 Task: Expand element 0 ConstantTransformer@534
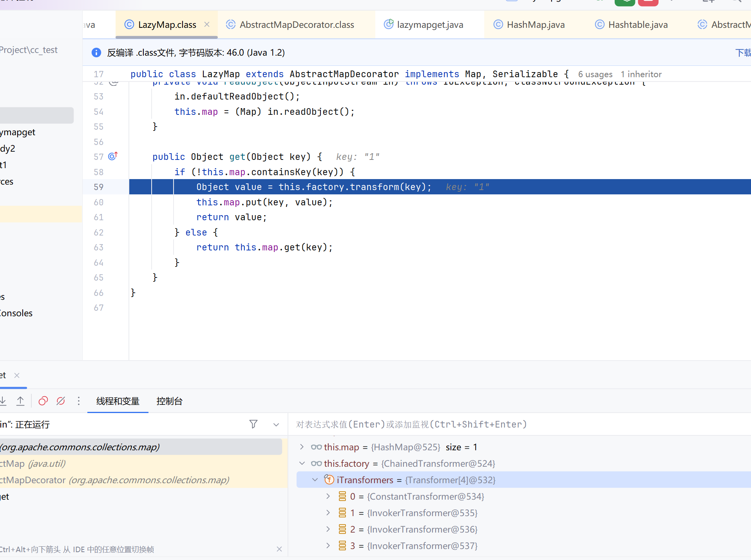click(x=328, y=496)
